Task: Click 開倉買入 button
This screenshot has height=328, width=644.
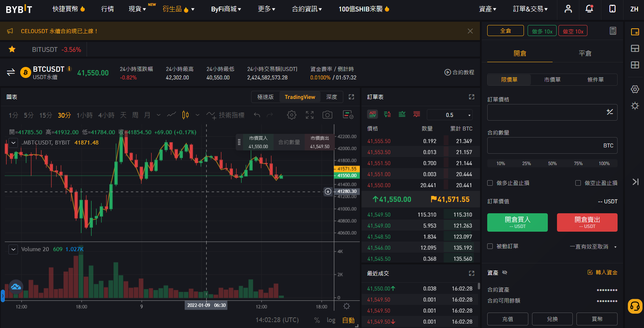Action: 517,222
